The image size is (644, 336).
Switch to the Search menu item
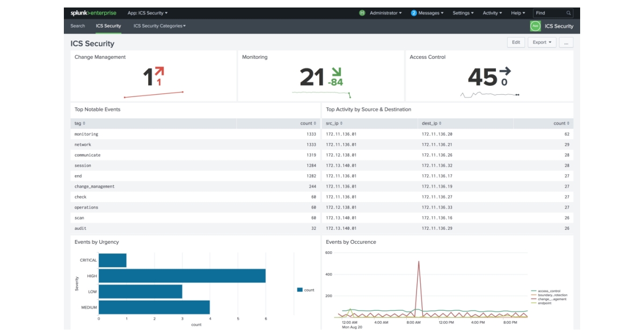coord(78,25)
